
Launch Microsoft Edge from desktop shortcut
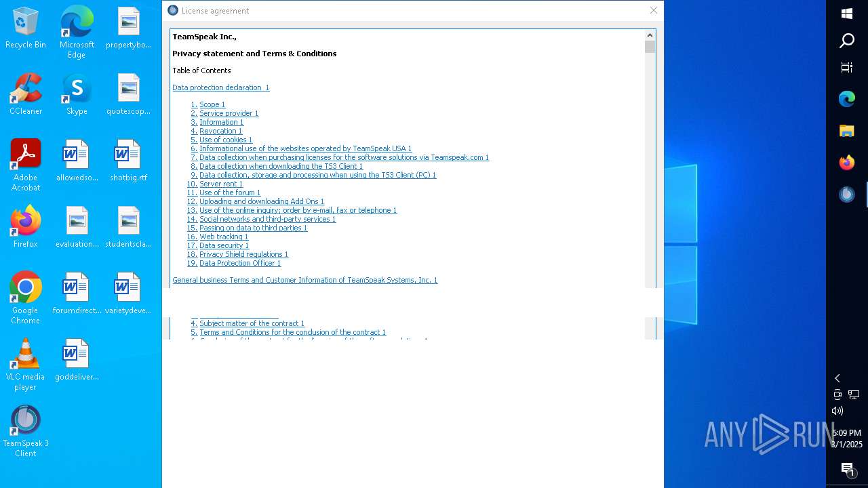(x=77, y=33)
